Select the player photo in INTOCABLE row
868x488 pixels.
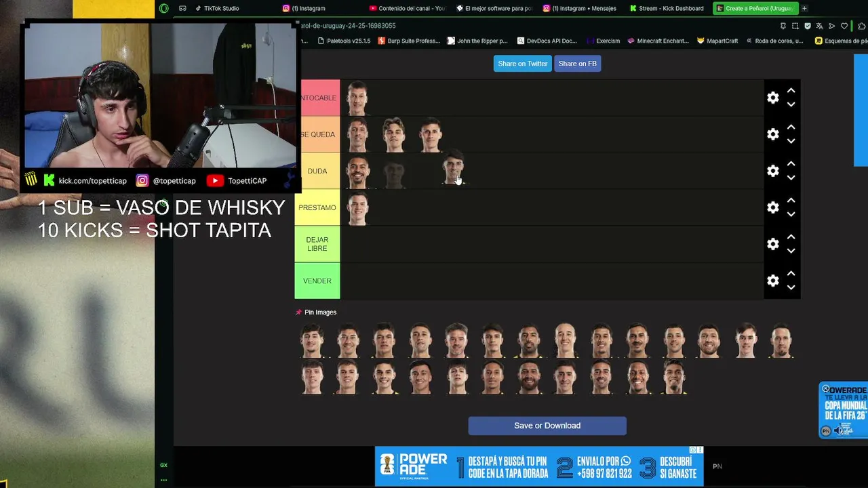(x=357, y=98)
